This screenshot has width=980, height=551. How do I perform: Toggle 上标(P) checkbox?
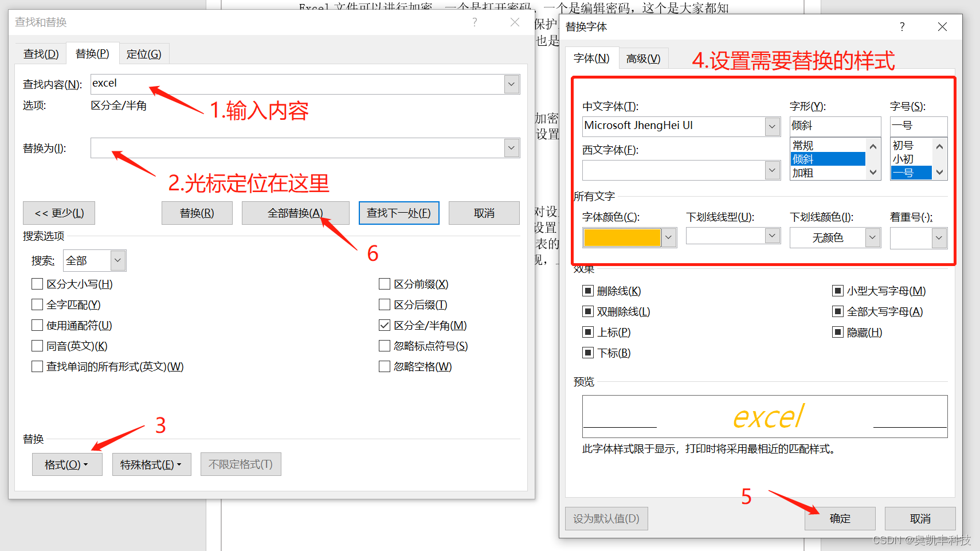click(x=587, y=332)
